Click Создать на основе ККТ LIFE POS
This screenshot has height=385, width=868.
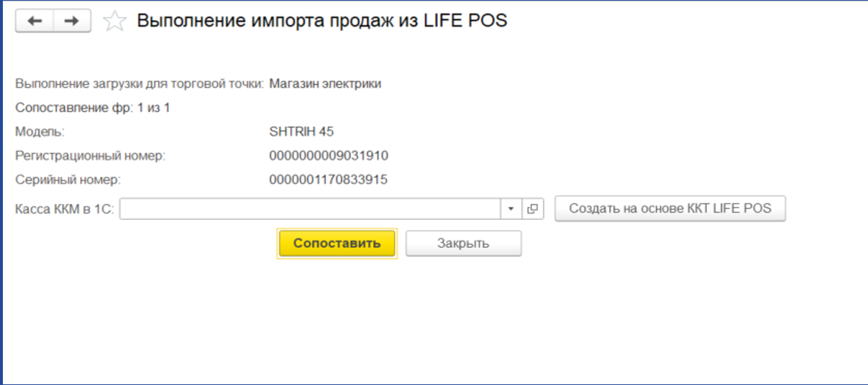(x=670, y=208)
